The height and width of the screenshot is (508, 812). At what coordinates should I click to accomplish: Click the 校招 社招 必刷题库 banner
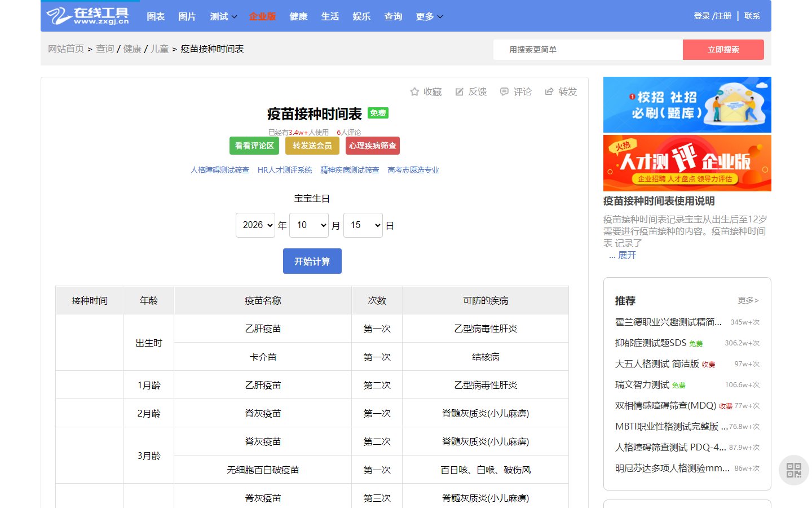(687, 105)
